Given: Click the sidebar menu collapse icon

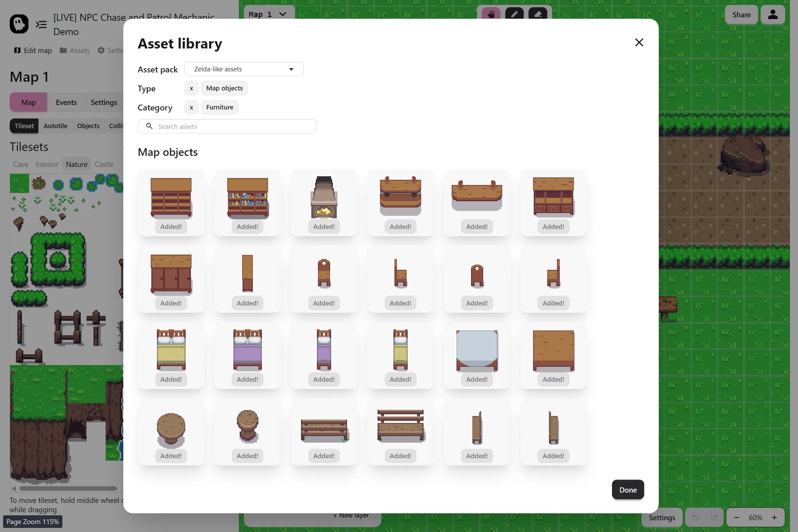Looking at the screenshot, I should pyautogui.click(x=41, y=24).
